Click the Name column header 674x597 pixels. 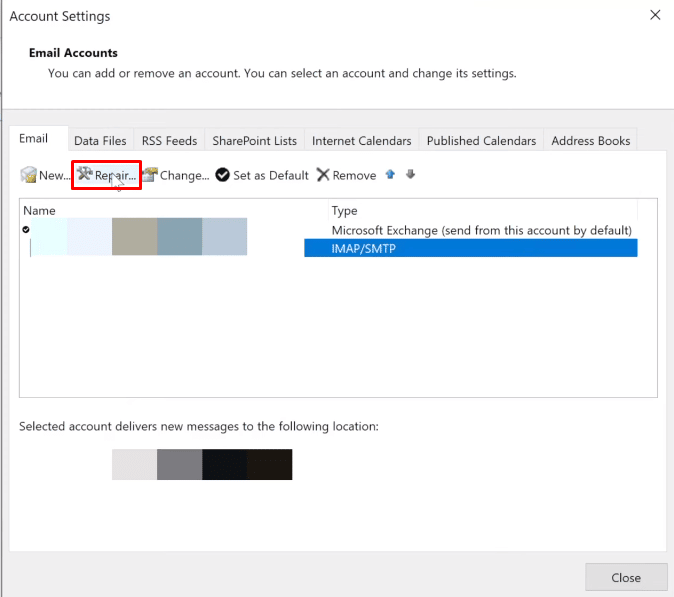40,211
